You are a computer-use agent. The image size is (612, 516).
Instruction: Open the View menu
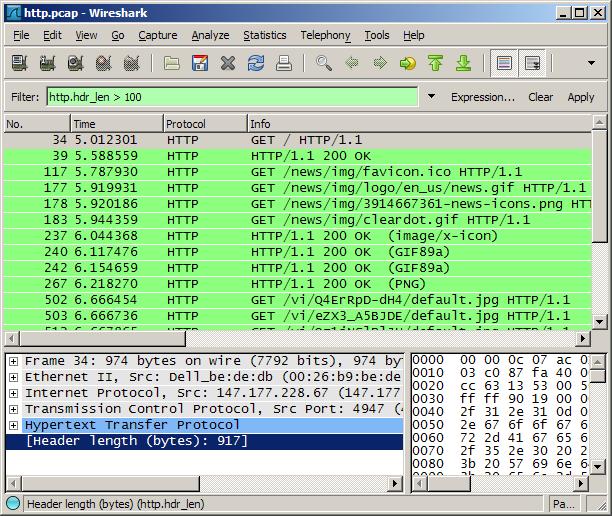(x=86, y=35)
